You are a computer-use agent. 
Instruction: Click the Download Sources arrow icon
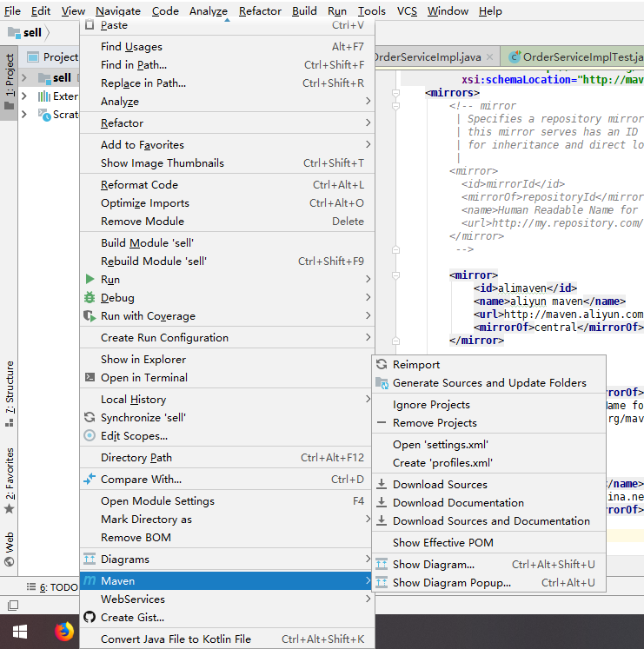coord(381,485)
